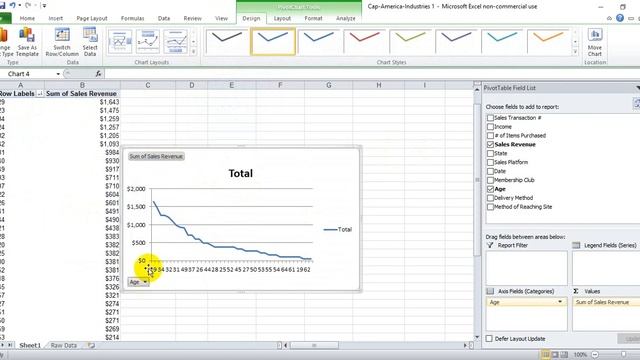Open the Home ribbon tab
Screen dimensions: 640x360
(x=27, y=18)
